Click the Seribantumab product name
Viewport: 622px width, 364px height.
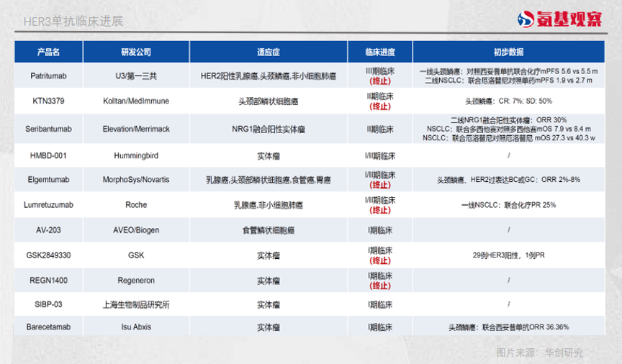tap(48, 129)
